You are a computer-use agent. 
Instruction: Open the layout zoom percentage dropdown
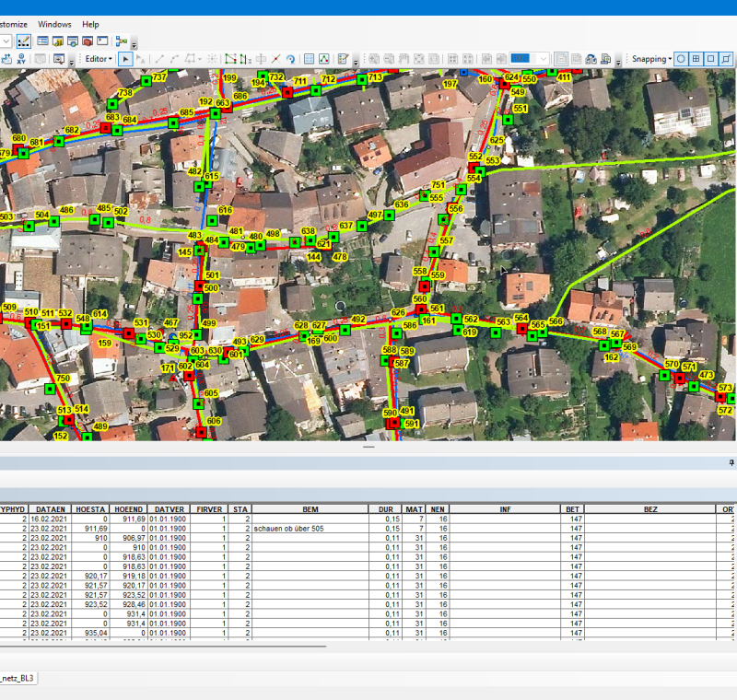pos(543,59)
